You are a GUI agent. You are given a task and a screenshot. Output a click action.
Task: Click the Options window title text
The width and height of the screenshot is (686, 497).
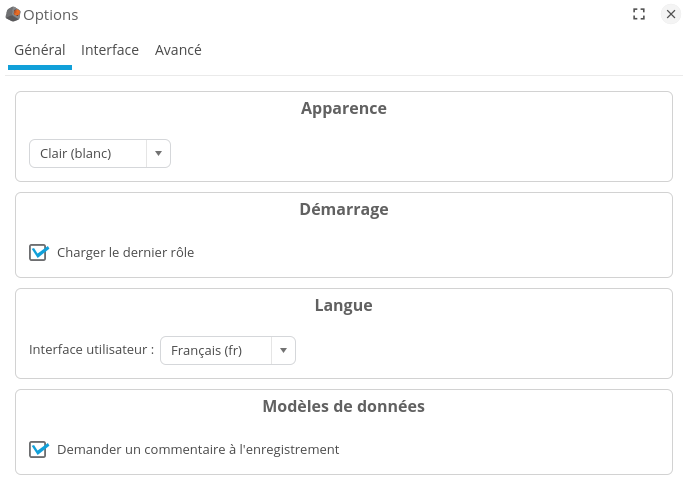tap(51, 15)
